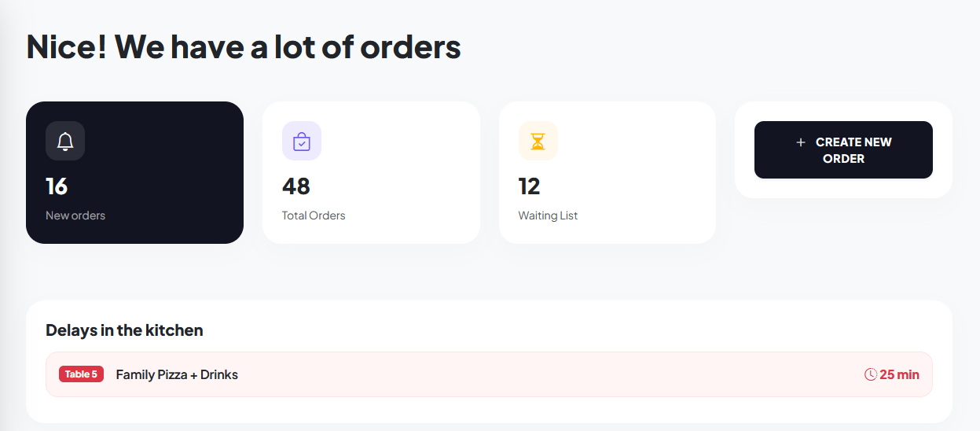Screen dimensions: 980x431
Task: Click the New orders label
Action: pyautogui.click(x=75, y=215)
